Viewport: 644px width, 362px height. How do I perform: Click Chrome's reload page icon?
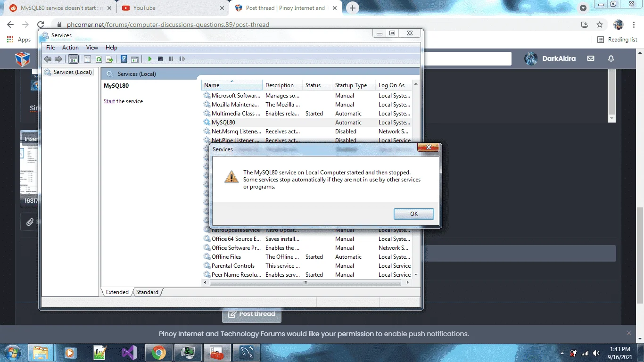41,25
